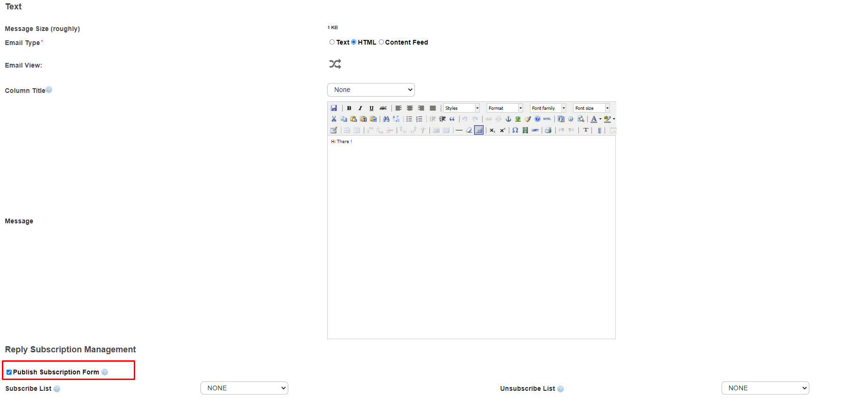Click help icon next to Subscribe List
This screenshot has width=868, height=418.
click(x=57, y=389)
